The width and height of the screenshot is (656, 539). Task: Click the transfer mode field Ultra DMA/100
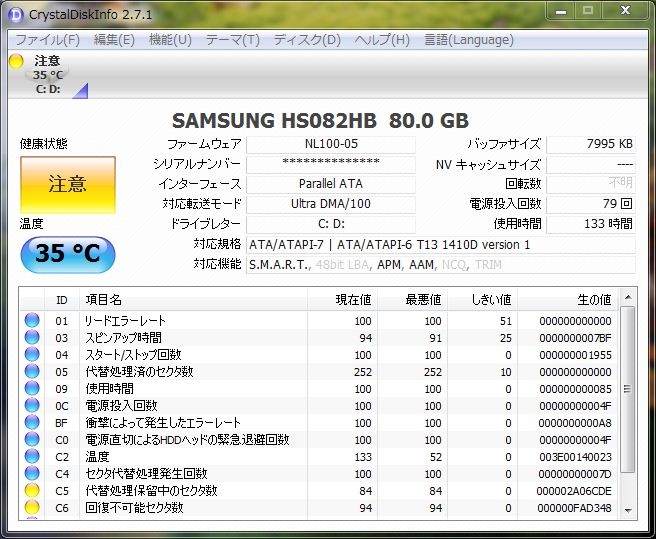[x=331, y=204]
